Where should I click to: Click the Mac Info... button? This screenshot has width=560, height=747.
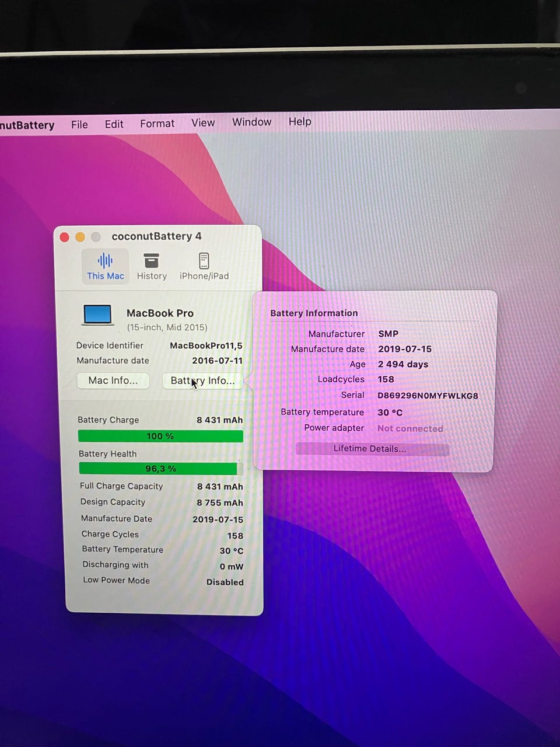click(x=113, y=381)
